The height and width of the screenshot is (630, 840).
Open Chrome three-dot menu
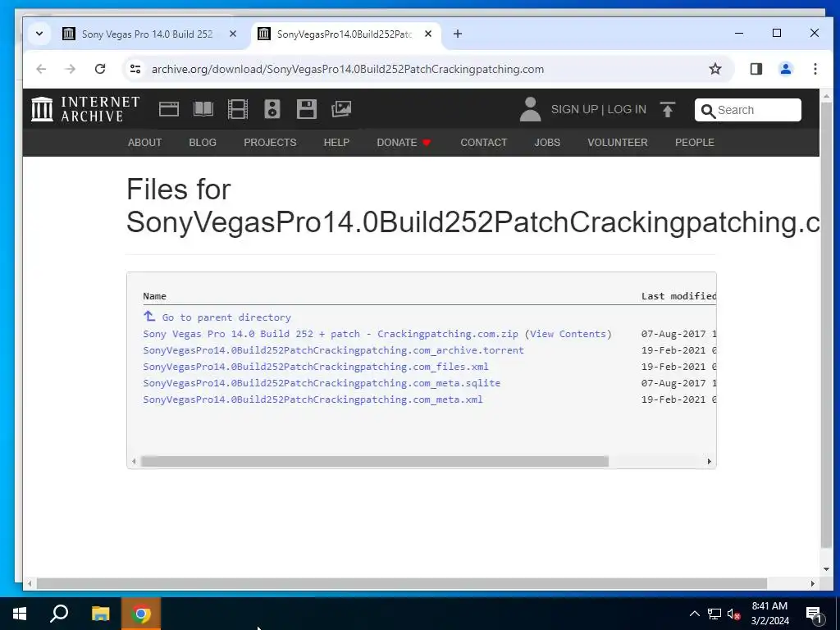(x=815, y=69)
